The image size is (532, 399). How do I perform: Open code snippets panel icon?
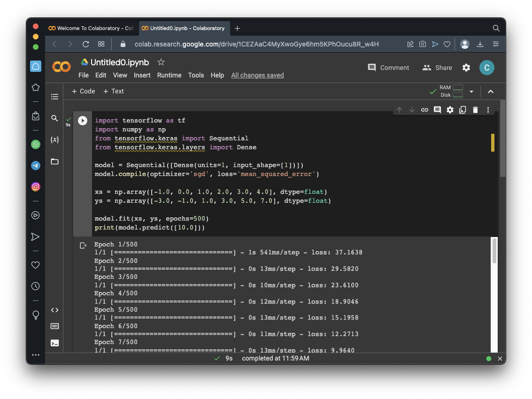pos(54,310)
